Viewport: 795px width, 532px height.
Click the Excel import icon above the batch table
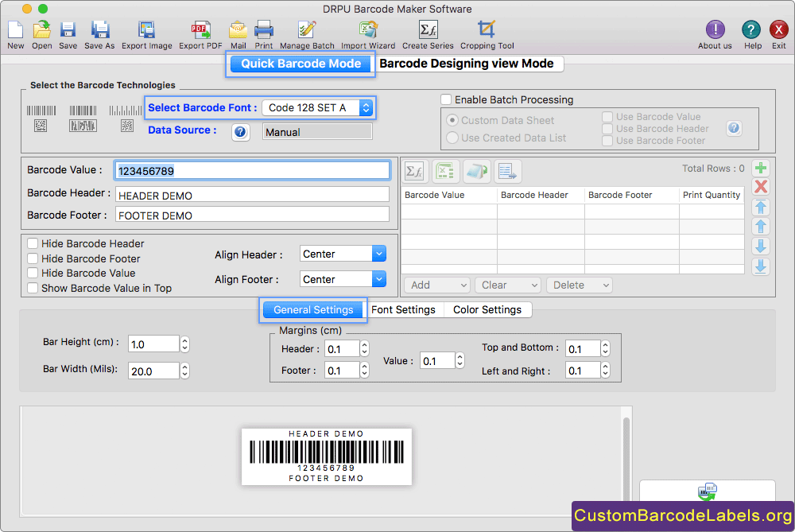[x=446, y=172]
